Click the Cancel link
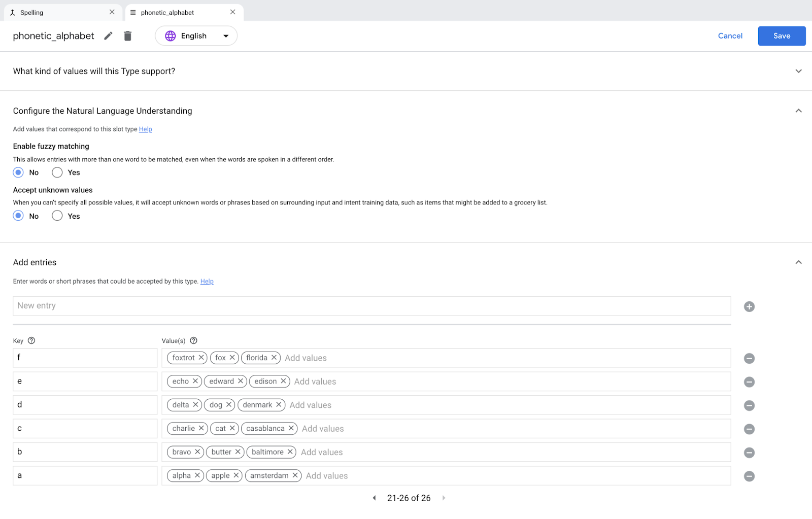This screenshot has height=519, width=812. tap(730, 36)
